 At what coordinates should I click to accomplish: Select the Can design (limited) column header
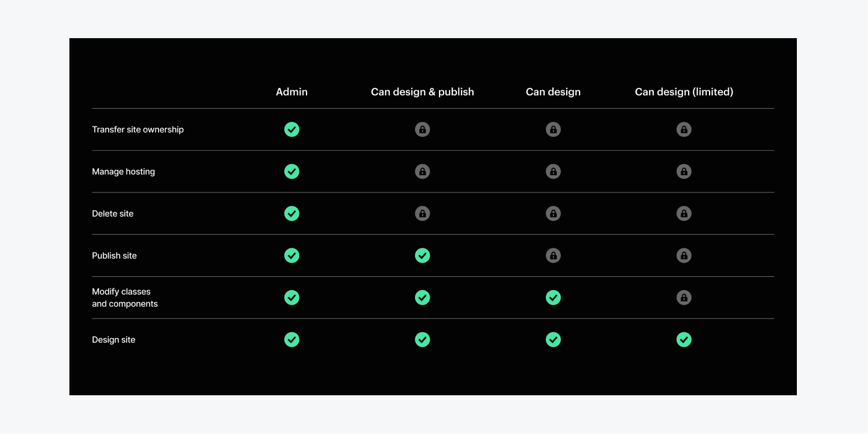click(684, 92)
